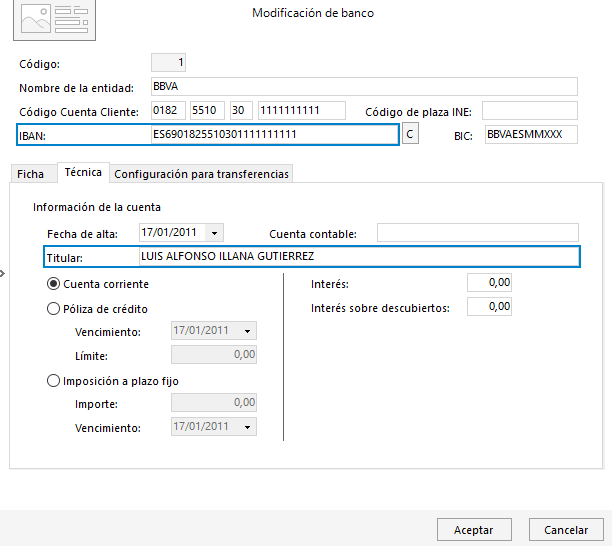This screenshot has width=612, height=546.
Task: Click the 30 control digit field
Action: click(241, 110)
